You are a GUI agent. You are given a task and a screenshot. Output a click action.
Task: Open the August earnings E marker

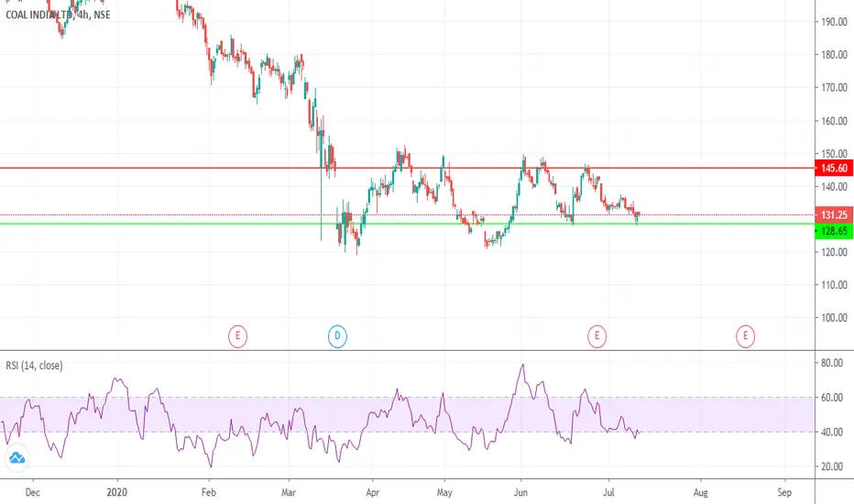(745, 336)
